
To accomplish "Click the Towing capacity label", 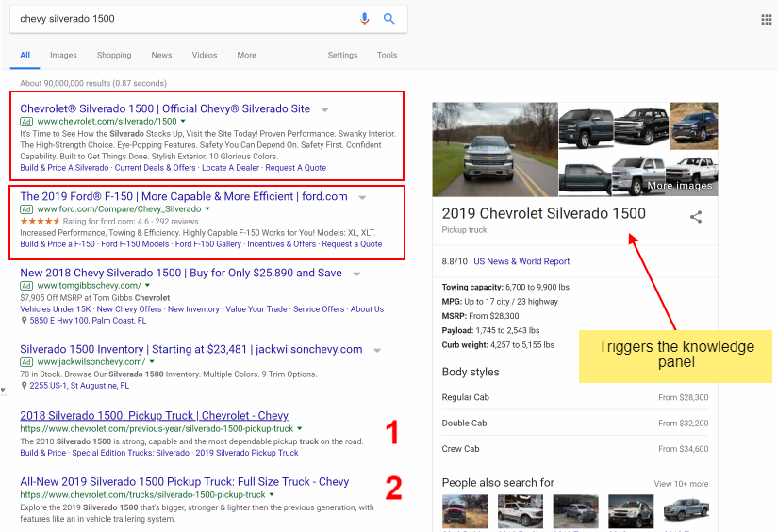I will pyautogui.click(x=472, y=287).
